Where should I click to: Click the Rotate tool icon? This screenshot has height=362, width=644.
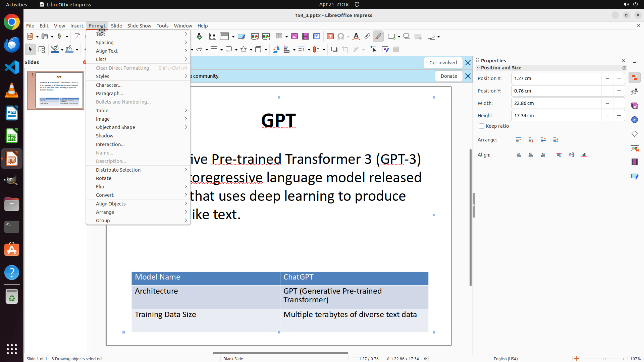[276, 50]
